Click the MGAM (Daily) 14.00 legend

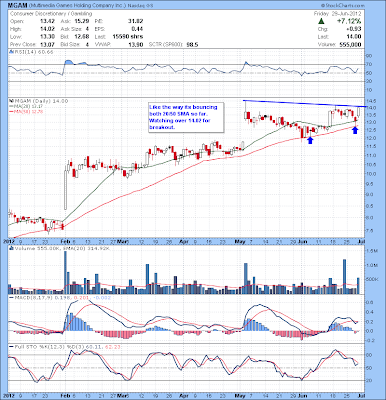(x=41, y=101)
